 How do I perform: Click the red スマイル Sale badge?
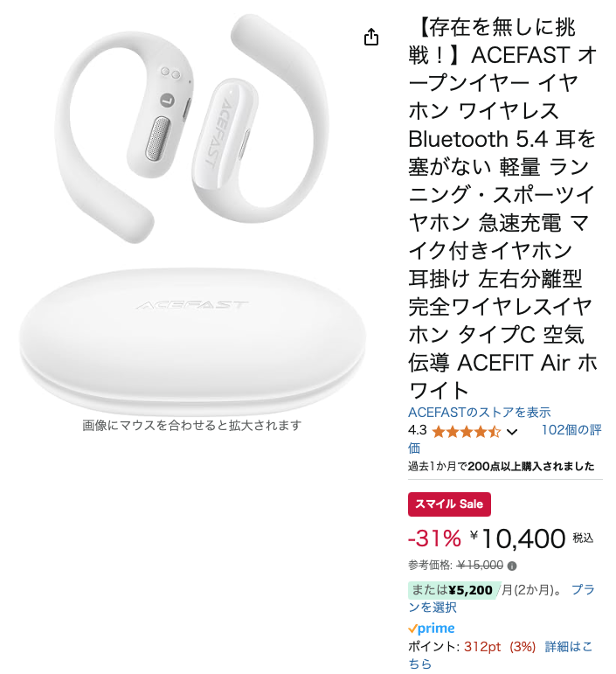tap(449, 504)
